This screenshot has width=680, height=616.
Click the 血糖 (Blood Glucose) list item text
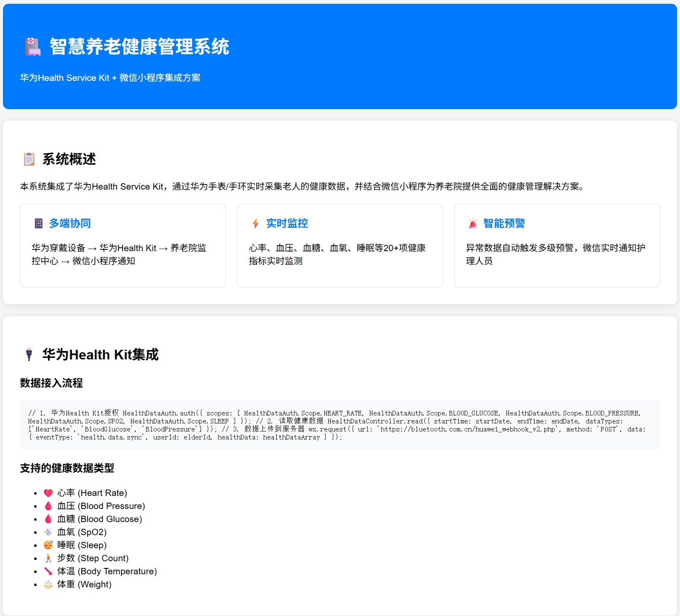pos(99,519)
